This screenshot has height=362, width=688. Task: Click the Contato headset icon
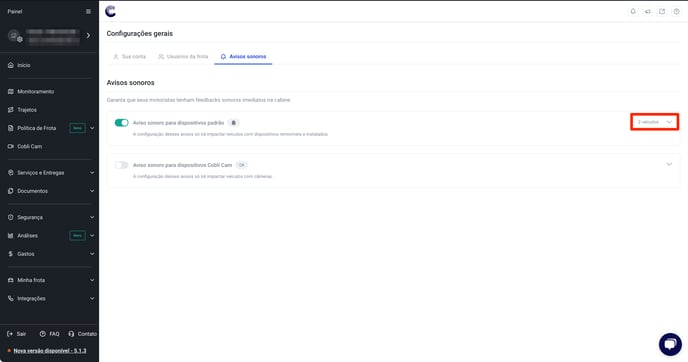click(x=71, y=334)
